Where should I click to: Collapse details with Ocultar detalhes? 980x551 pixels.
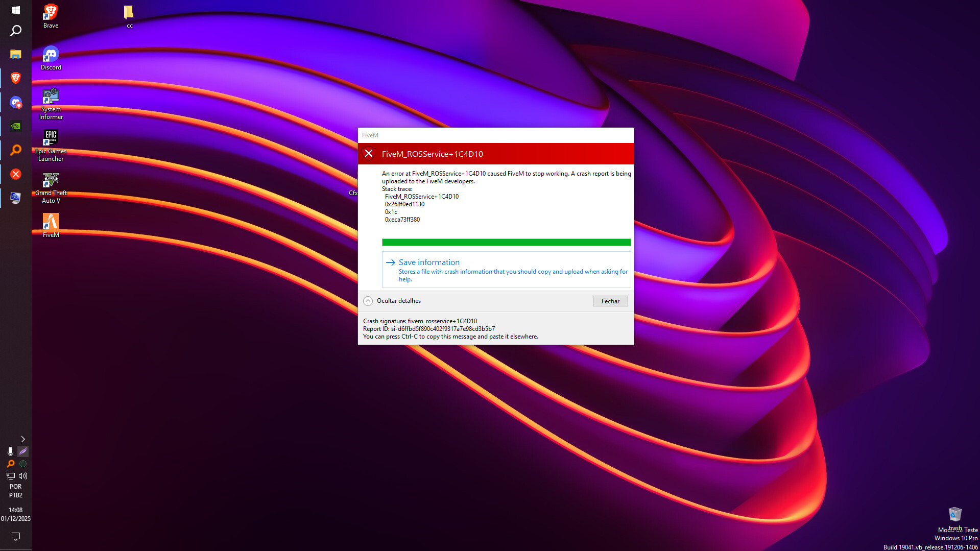click(x=392, y=301)
